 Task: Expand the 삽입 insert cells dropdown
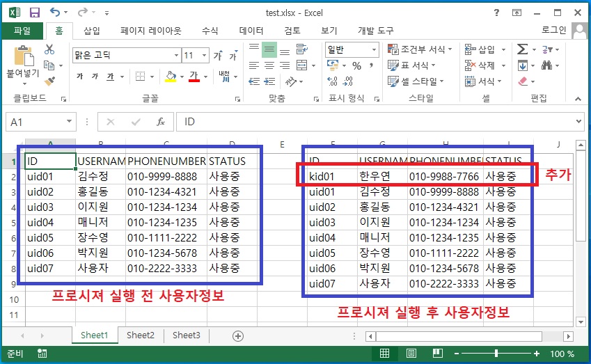coord(503,49)
